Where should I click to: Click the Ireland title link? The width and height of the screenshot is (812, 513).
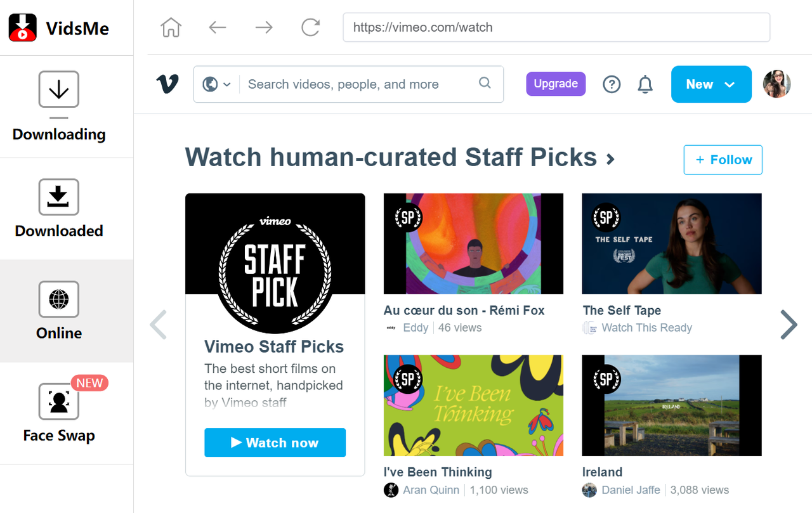602,472
